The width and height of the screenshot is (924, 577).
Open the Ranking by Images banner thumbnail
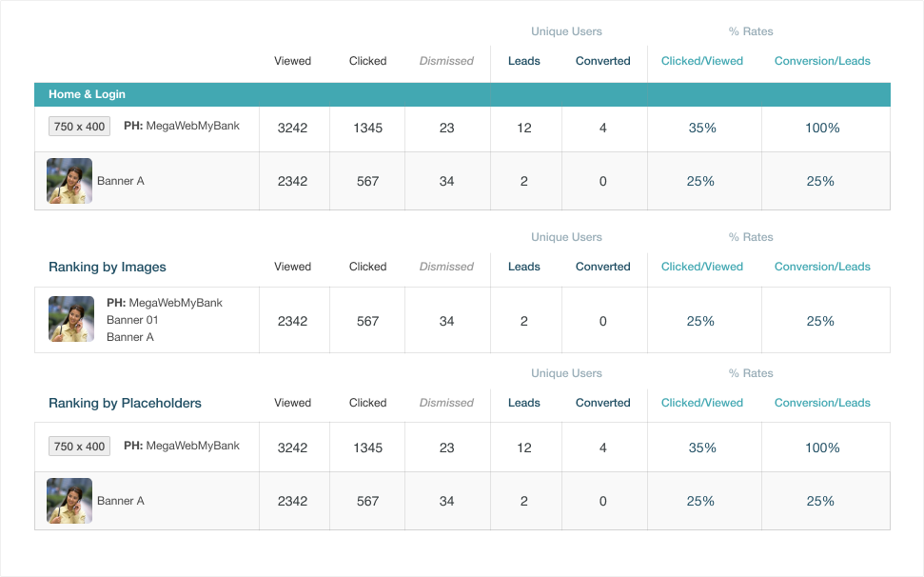71,319
